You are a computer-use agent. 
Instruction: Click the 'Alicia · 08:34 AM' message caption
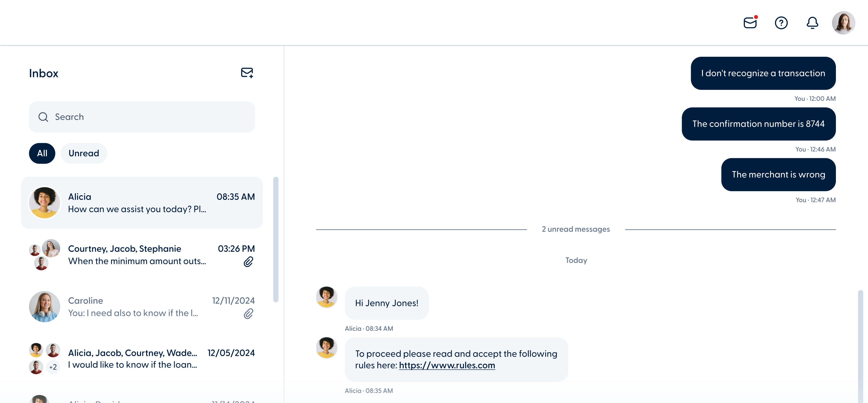pyautogui.click(x=369, y=328)
